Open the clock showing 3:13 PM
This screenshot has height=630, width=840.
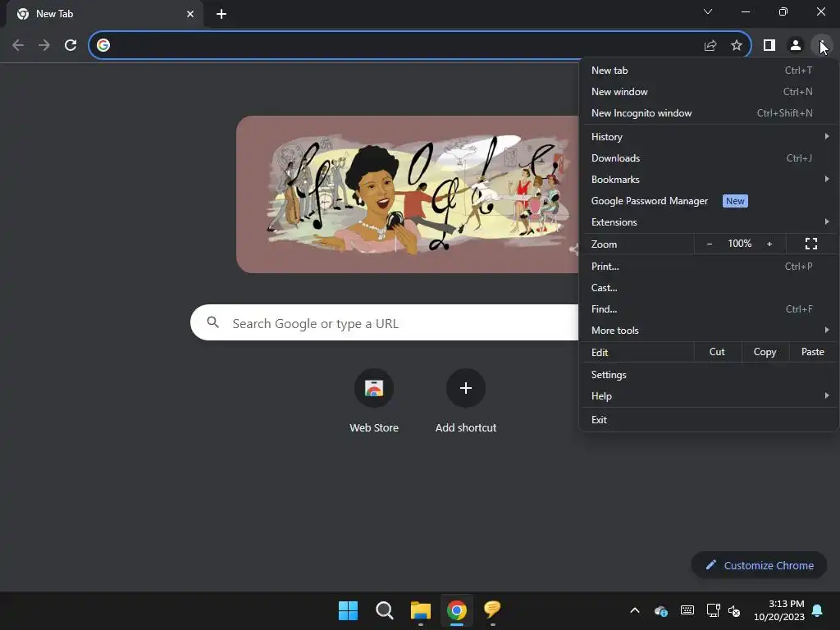(x=779, y=610)
